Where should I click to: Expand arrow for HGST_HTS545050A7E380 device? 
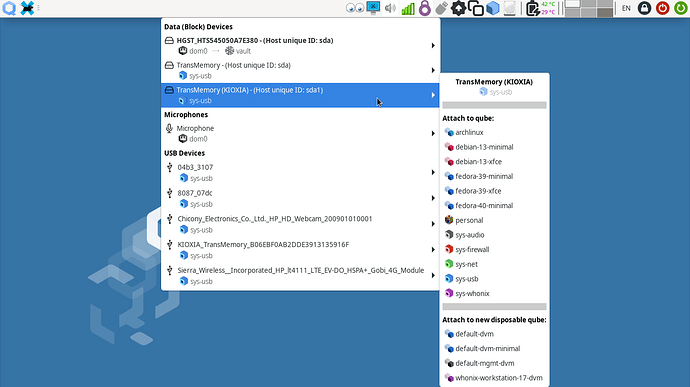click(x=433, y=46)
